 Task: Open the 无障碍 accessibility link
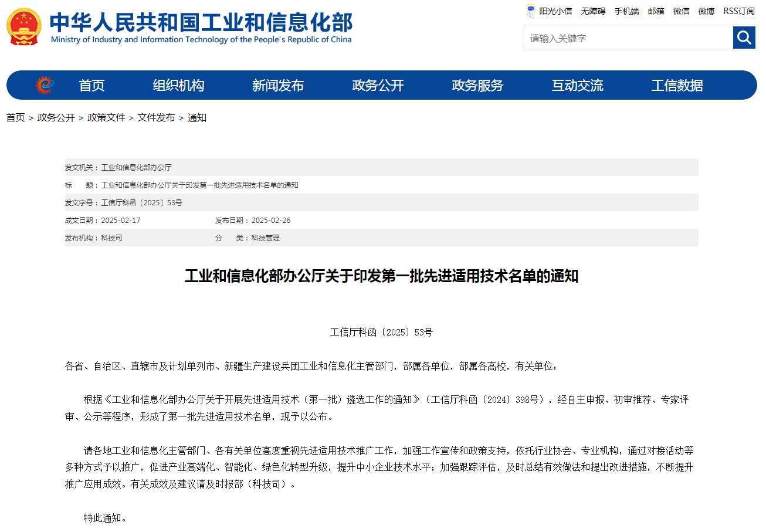coord(593,11)
